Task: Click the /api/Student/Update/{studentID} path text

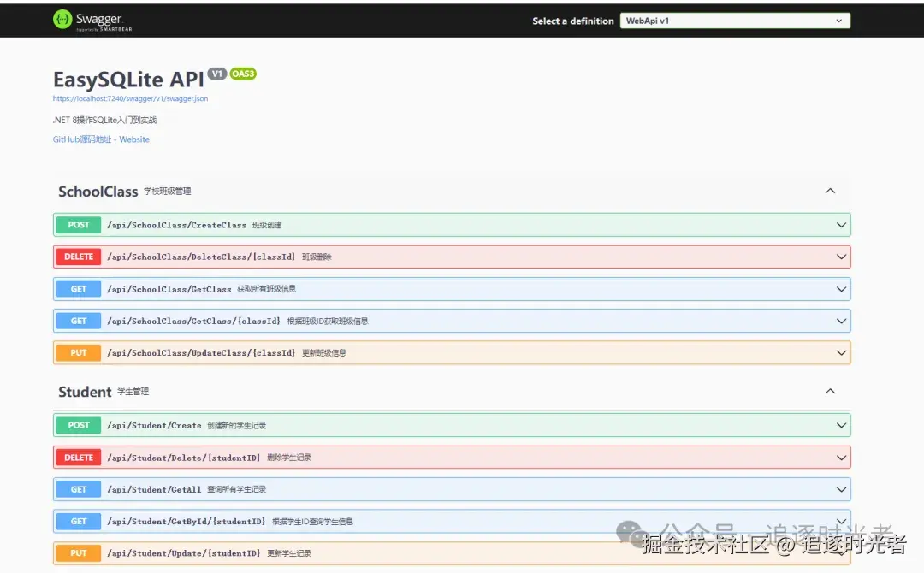Action: tap(183, 553)
